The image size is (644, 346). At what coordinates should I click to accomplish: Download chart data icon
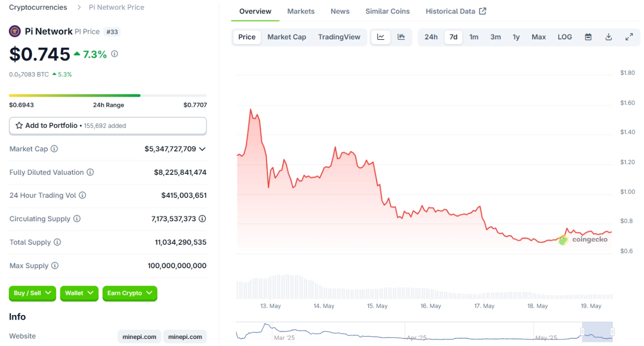tap(608, 37)
